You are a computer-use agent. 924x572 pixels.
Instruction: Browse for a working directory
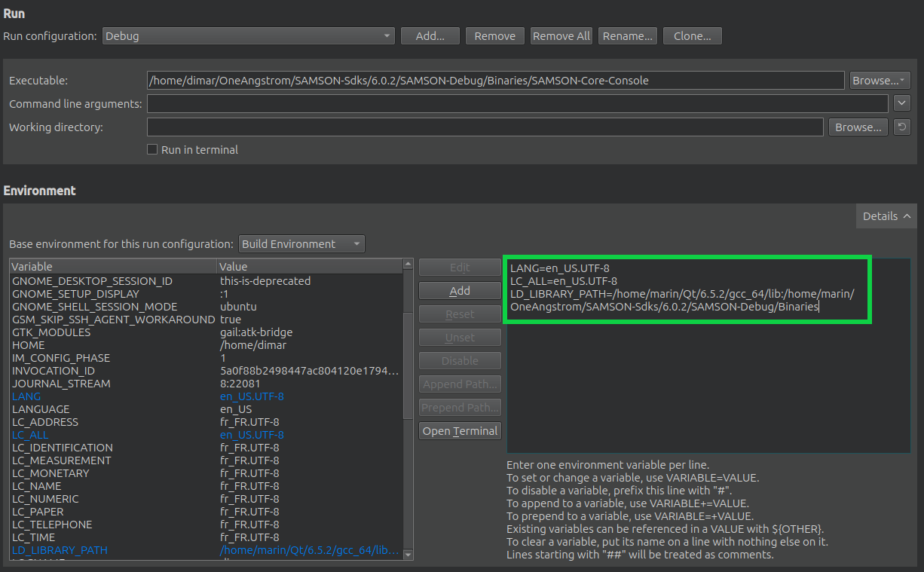click(858, 127)
